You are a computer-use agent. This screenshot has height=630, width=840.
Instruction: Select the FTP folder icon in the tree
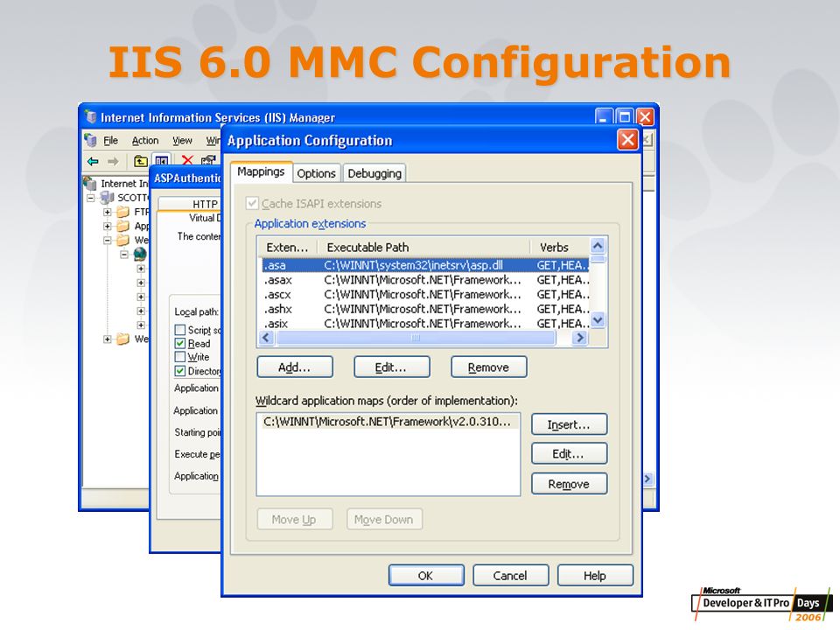123,212
